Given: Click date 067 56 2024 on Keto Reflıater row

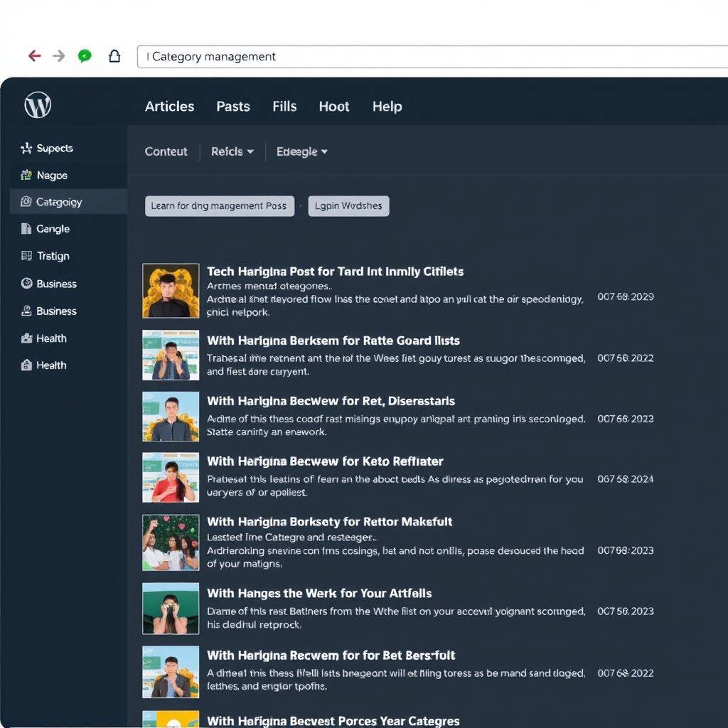Looking at the screenshot, I should [626, 478].
